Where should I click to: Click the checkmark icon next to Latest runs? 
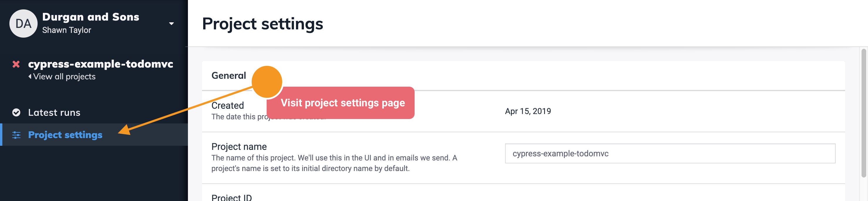(x=16, y=112)
